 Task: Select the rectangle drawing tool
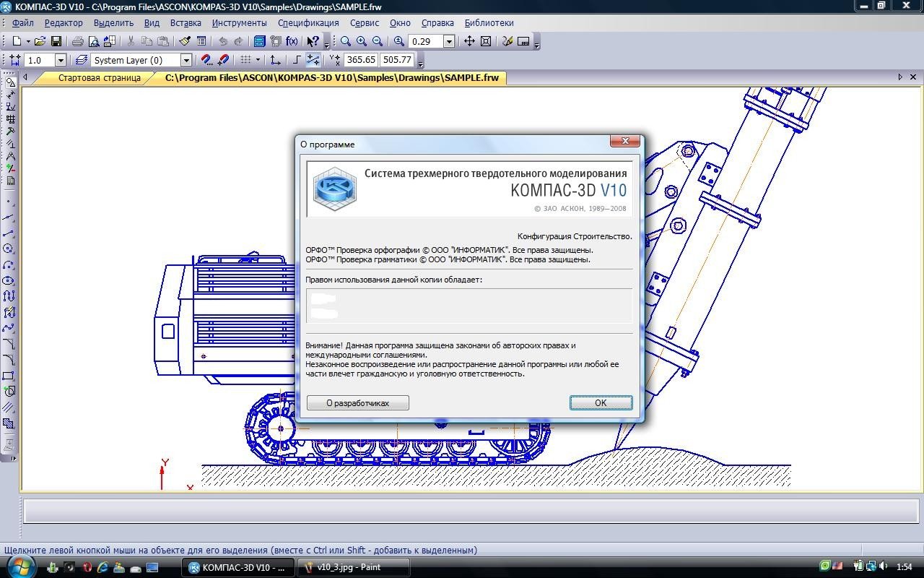pyautogui.click(x=9, y=376)
